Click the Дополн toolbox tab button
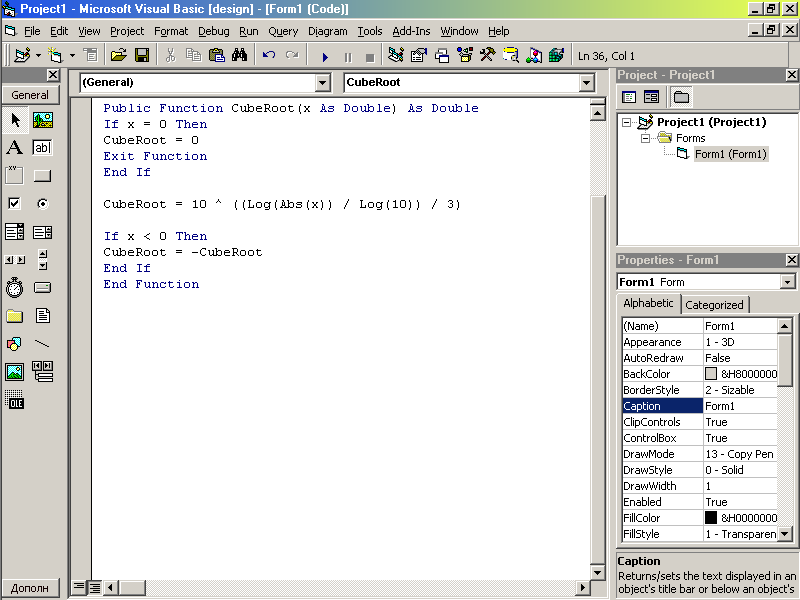 tap(30, 588)
